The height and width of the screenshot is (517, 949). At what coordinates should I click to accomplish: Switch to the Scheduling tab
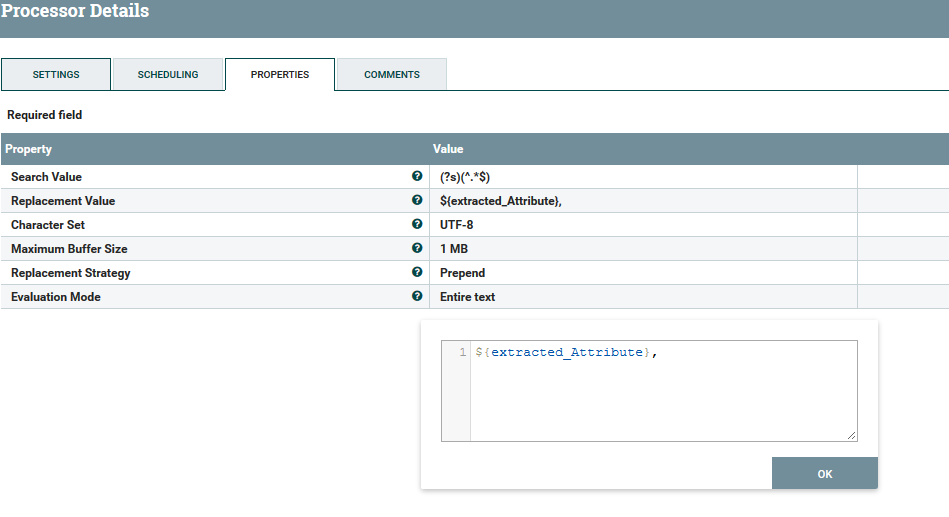pyautogui.click(x=168, y=75)
